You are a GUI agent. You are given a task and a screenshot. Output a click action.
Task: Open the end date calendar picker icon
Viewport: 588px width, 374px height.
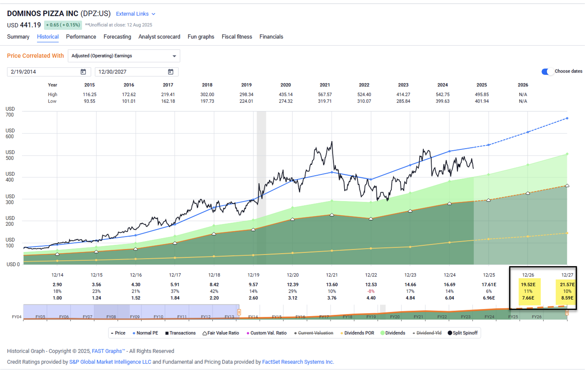171,72
